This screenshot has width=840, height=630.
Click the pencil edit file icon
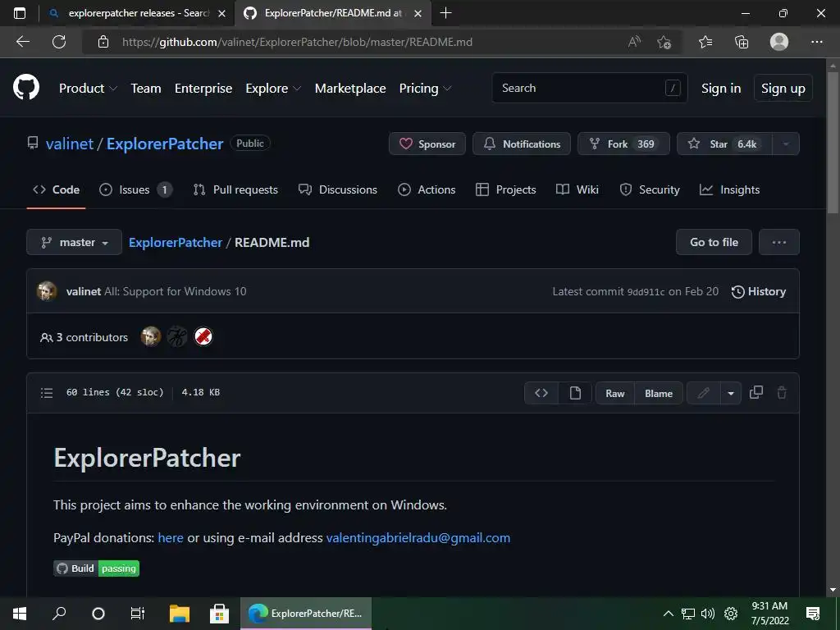703,393
